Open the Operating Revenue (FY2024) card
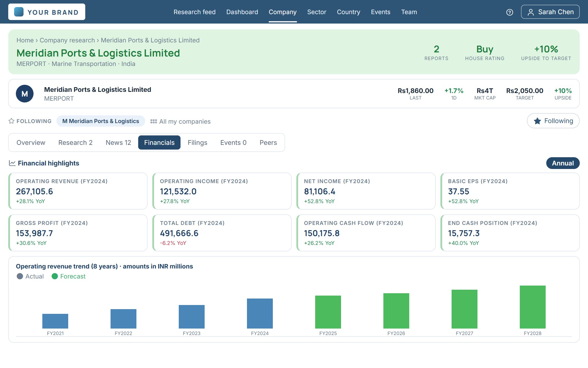 [x=78, y=191]
